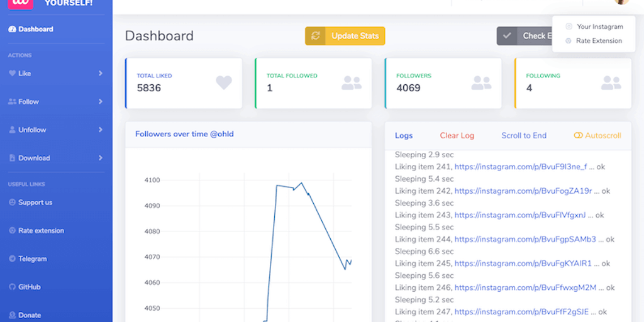The width and height of the screenshot is (644, 322).
Task: Expand the Follow submenu chevron
Action: coord(100,101)
